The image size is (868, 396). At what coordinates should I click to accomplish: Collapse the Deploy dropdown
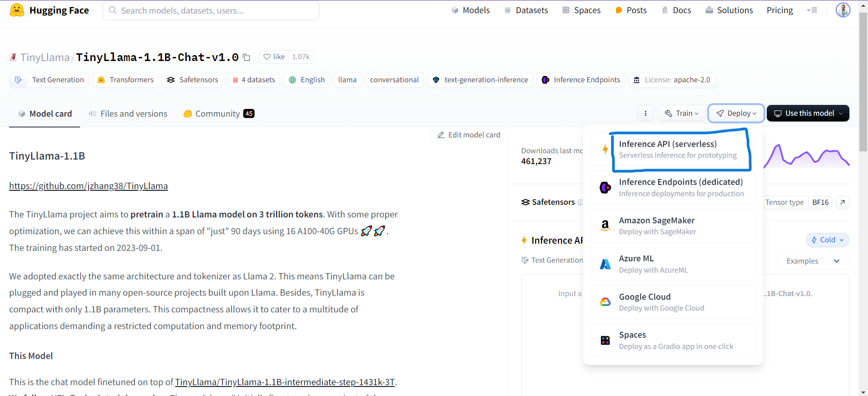pos(736,113)
